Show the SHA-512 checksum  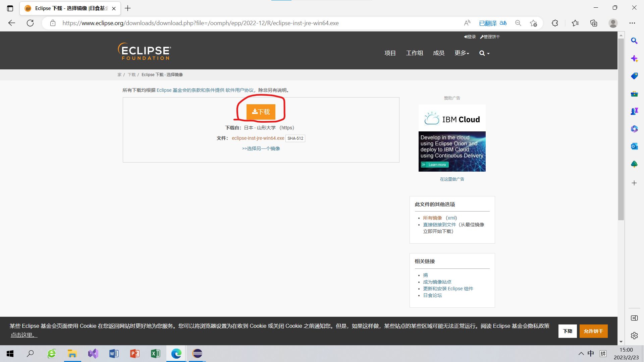295,138
